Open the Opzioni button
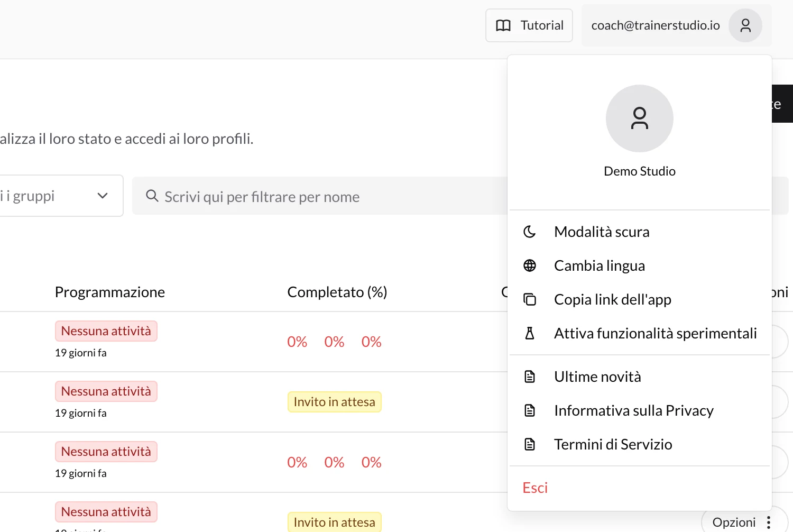Image resolution: width=793 pixels, height=532 pixels. (x=744, y=521)
